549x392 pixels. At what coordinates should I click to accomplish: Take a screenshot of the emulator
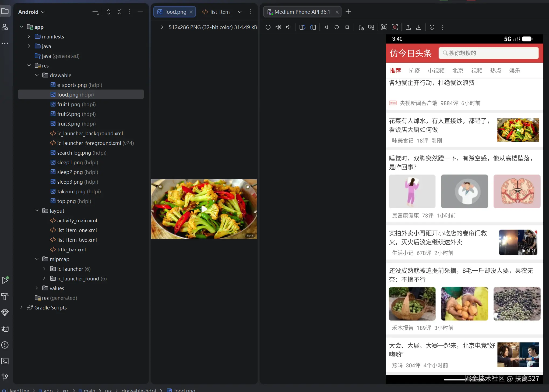[384, 27]
